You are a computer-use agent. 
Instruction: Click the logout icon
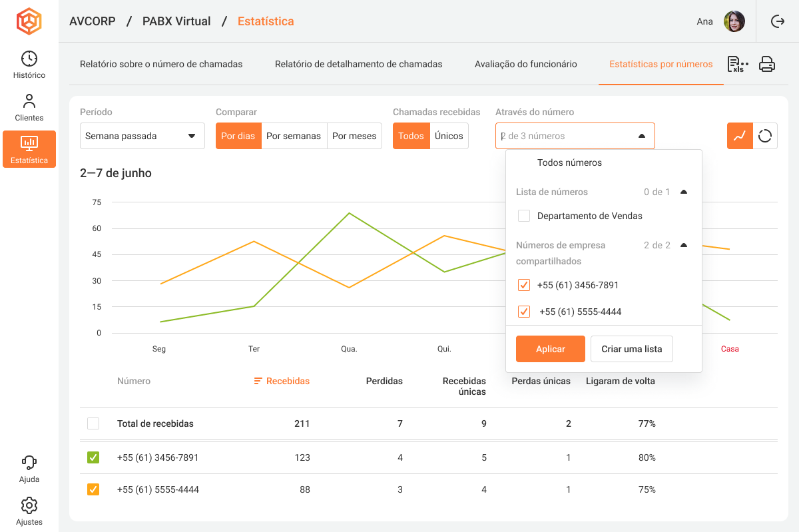click(777, 21)
